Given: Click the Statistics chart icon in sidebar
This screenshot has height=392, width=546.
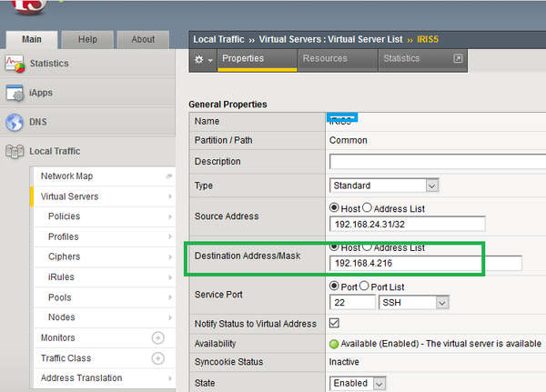Looking at the screenshot, I should (15, 64).
